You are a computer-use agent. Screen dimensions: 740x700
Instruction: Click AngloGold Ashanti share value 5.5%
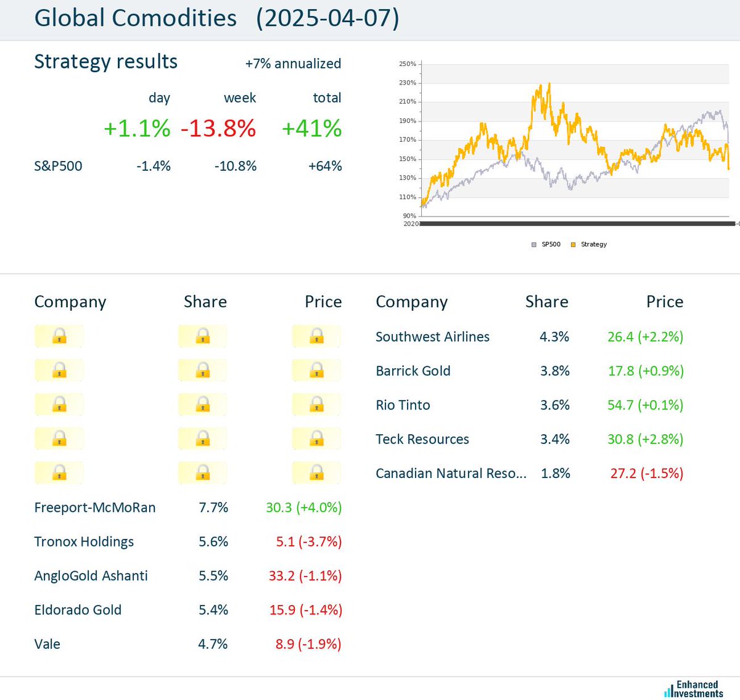[213, 576]
